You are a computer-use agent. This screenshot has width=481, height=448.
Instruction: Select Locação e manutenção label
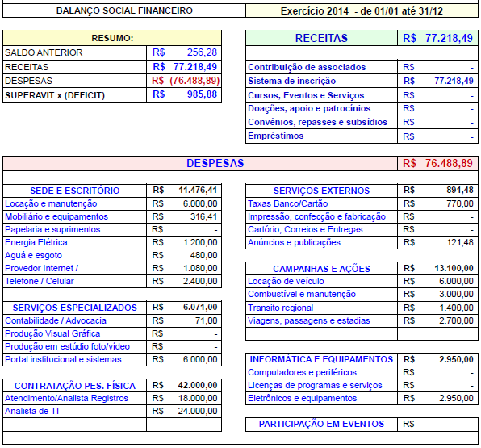[x=51, y=203]
